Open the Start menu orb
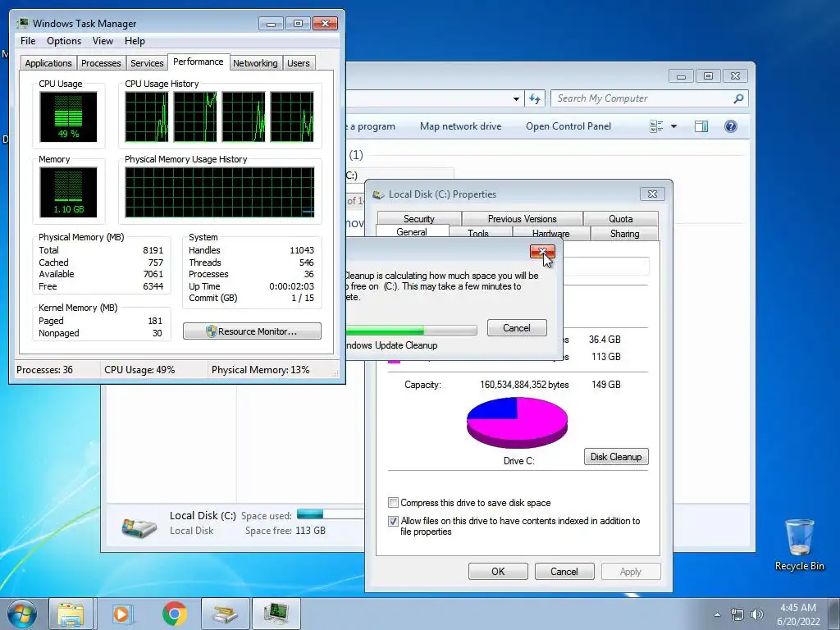This screenshot has height=630, width=840. (x=22, y=614)
